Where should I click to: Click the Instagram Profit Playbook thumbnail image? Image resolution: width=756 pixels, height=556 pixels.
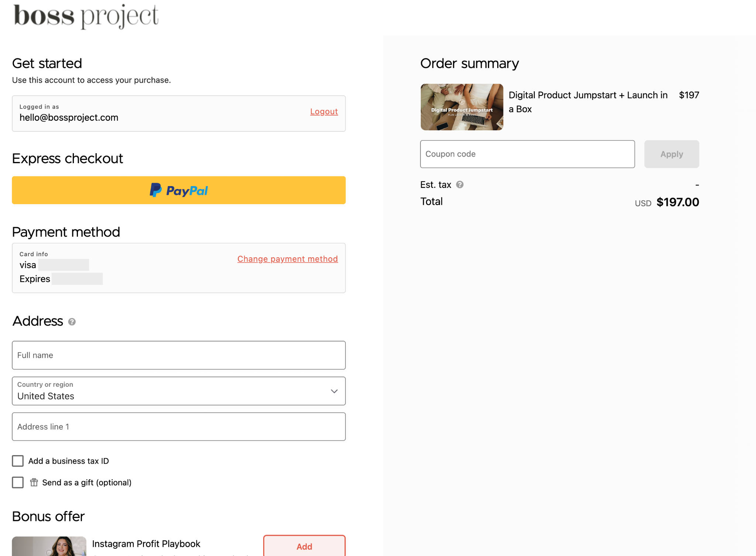[x=49, y=546]
